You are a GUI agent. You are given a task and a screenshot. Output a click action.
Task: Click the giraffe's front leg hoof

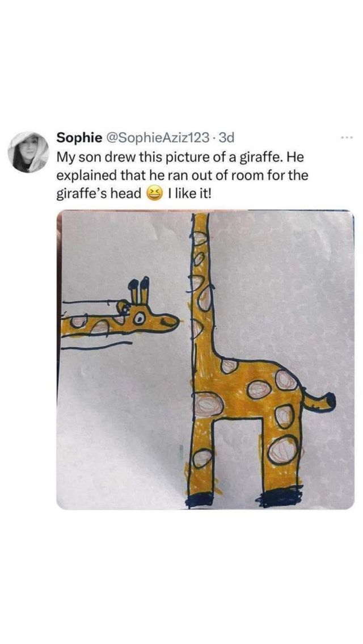200,499
